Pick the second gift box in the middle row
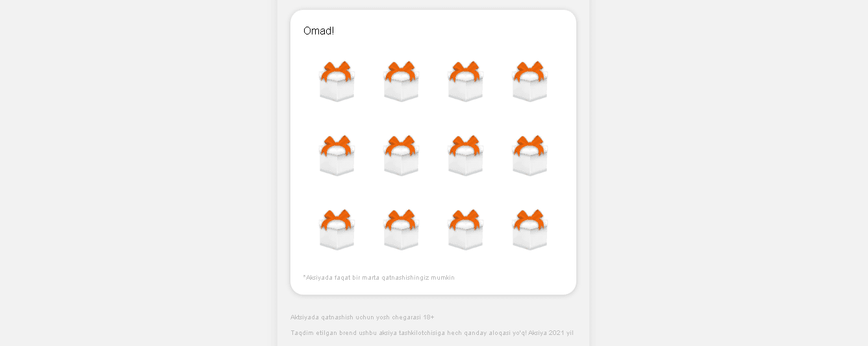Viewport: 868px width, 346px height. coord(401,155)
